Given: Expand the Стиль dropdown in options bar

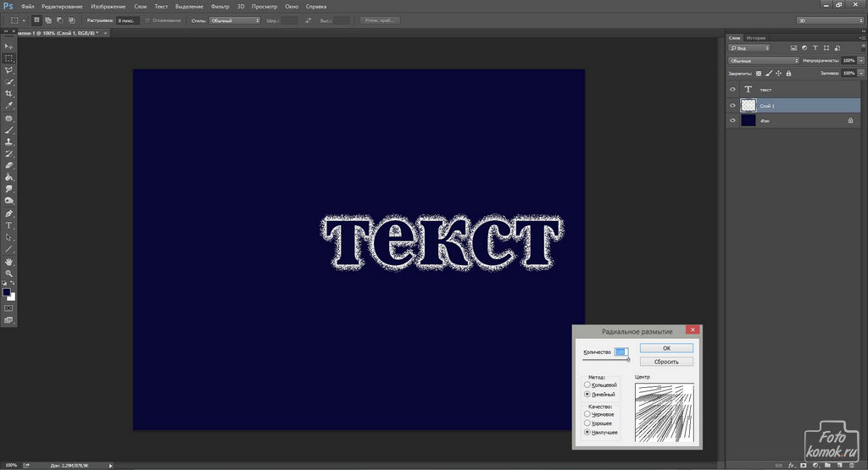Looking at the screenshot, I should 235,19.
